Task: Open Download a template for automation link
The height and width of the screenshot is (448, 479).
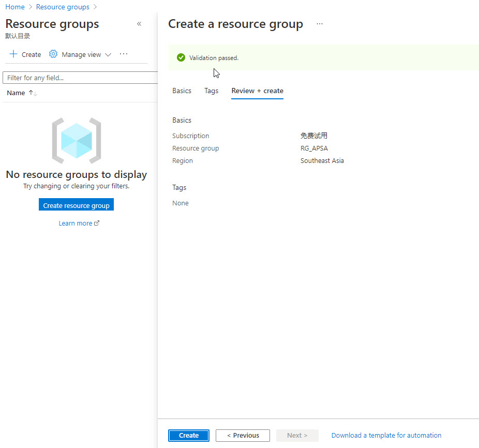Action: (386, 436)
